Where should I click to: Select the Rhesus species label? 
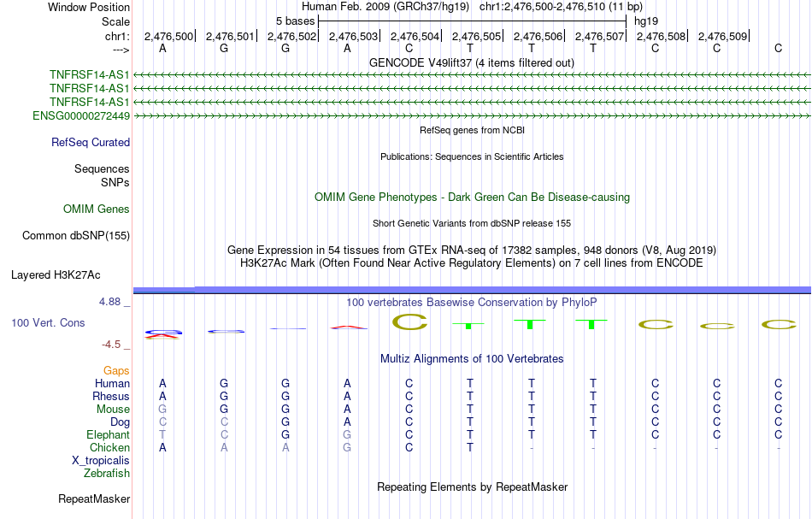pyautogui.click(x=111, y=396)
